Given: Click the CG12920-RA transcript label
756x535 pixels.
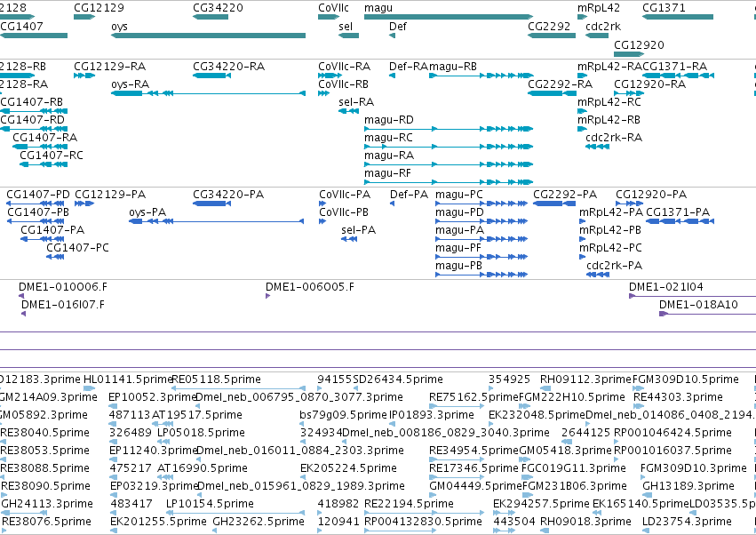Looking at the screenshot, I should pyautogui.click(x=650, y=84).
